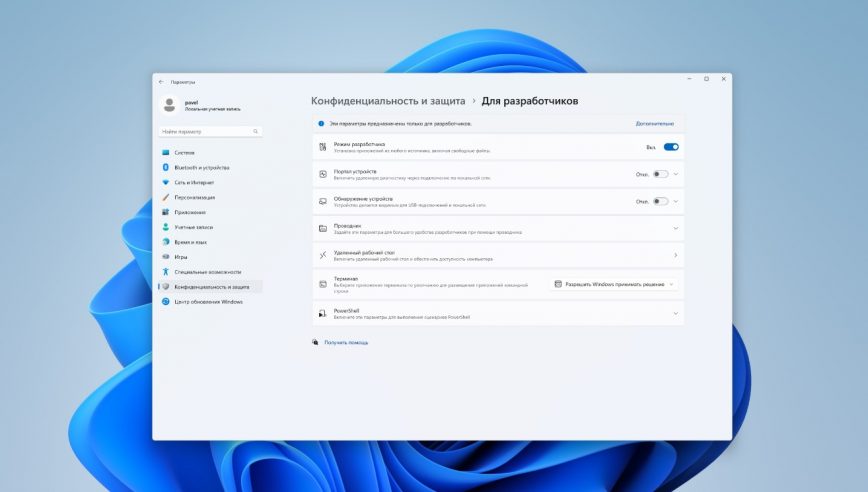Open the Получить помощь link
868x492 pixels.
tap(346, 343)
